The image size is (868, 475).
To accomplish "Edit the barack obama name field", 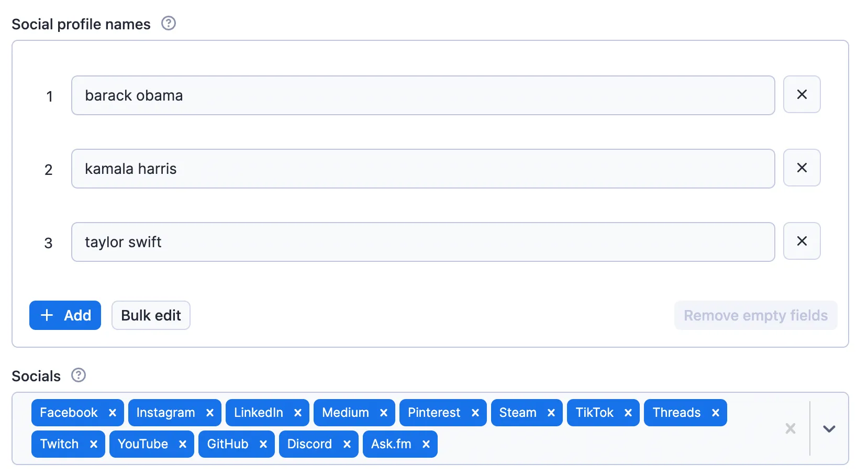I will [x=423, y=95].
